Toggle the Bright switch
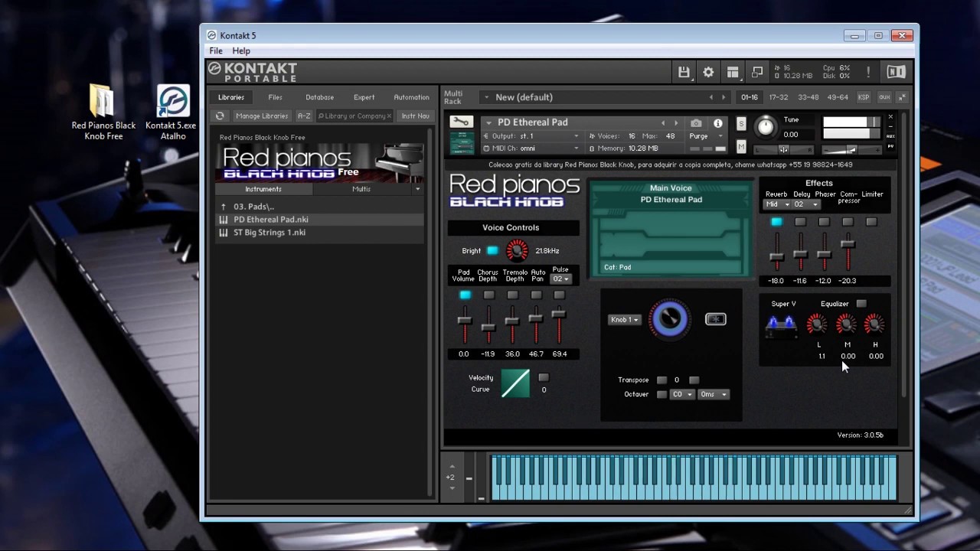980x551 pixels. click(492, 251)
